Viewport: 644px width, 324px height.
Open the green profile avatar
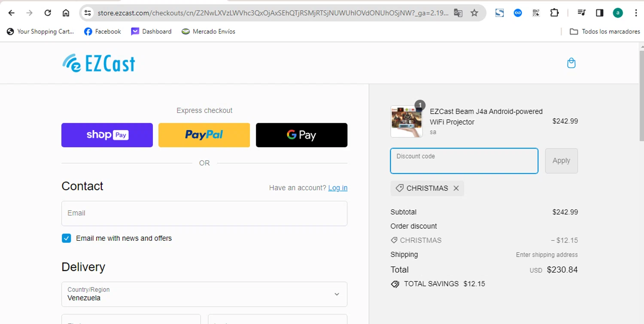click(618, 13)
